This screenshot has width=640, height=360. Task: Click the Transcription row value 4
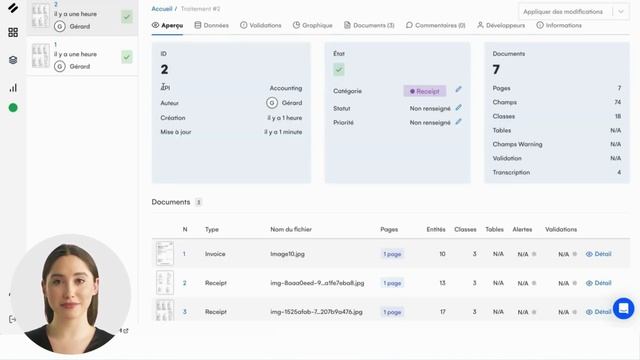(619, 172)
